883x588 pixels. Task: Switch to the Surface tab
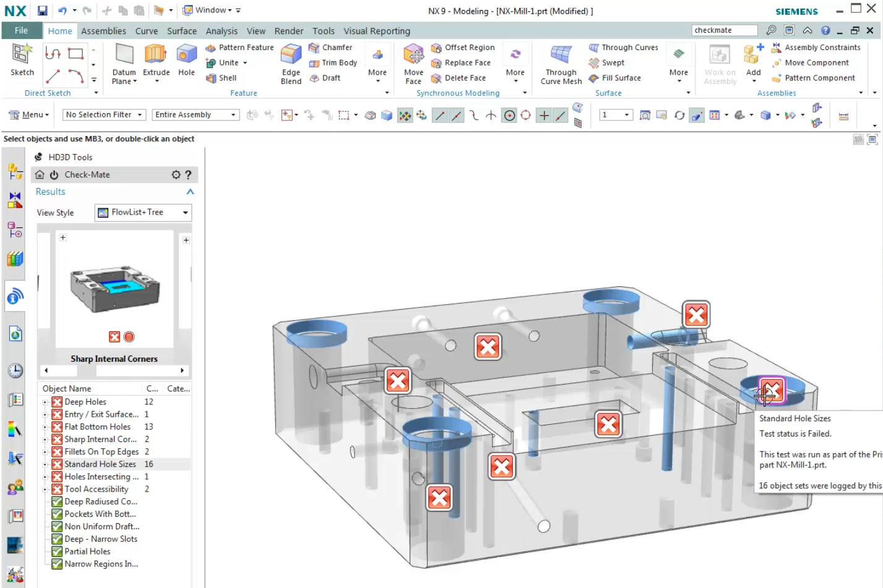tap(182, 31)
